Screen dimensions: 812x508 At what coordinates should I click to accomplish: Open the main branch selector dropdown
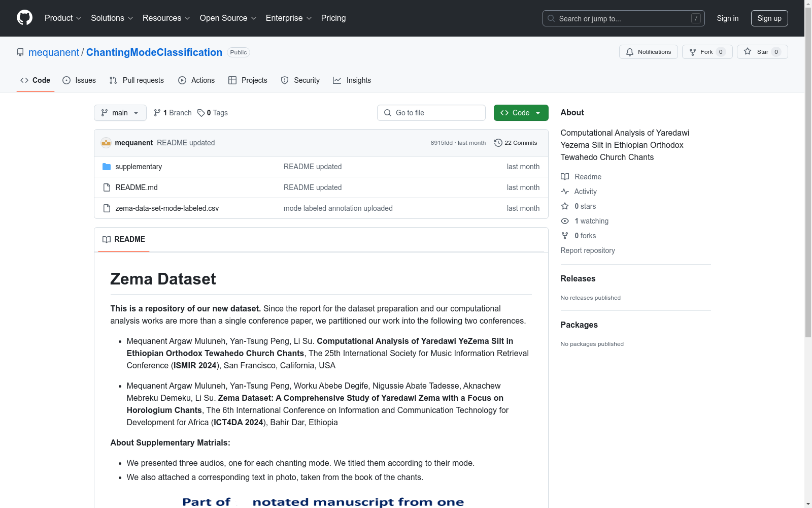[x=120, y=113]
